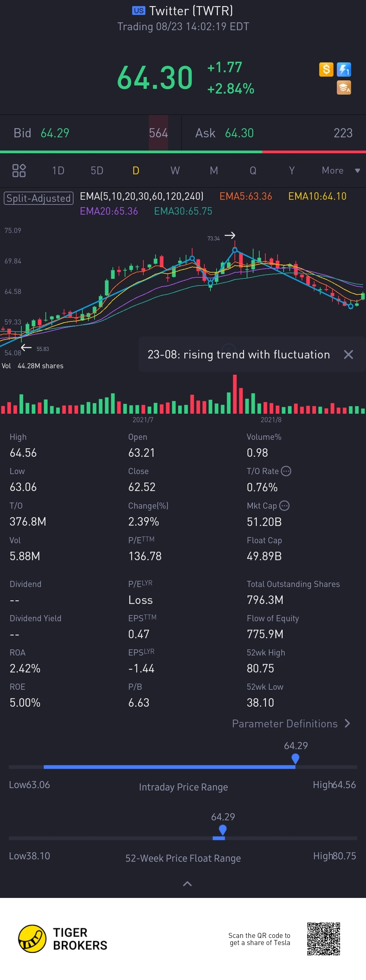
Task: Tap the Twitter (TWTR) title
Action: point(191,11)
